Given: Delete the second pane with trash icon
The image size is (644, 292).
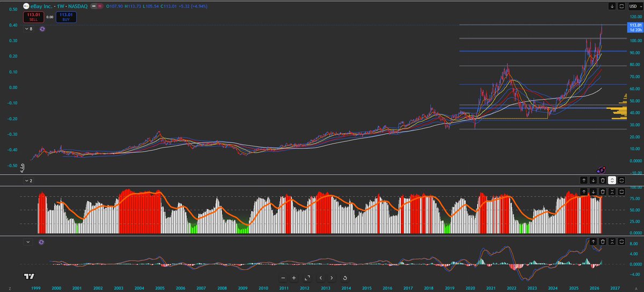Looking at the screenshot, I should [603, 180].
